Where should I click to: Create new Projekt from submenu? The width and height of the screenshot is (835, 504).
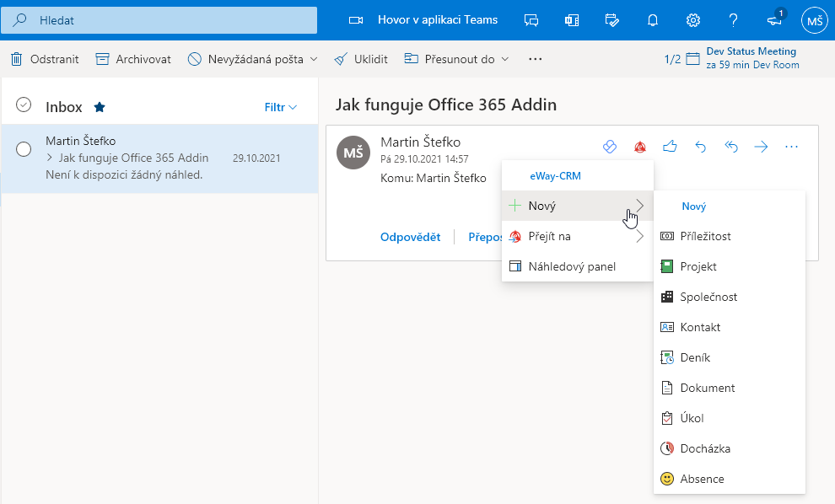729,266
